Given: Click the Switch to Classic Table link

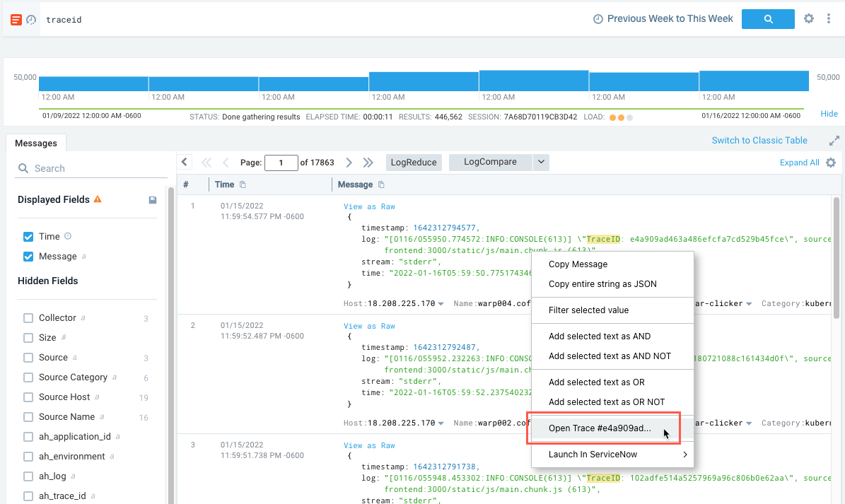Looking at the screenshot, I should coord(759,140).
